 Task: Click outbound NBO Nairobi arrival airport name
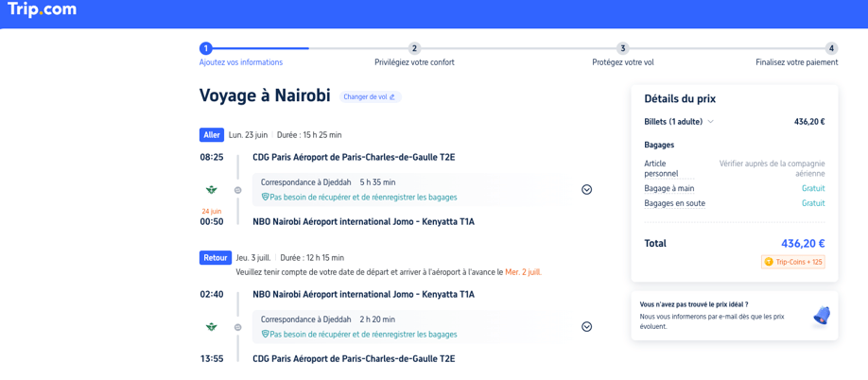point(363,222)
